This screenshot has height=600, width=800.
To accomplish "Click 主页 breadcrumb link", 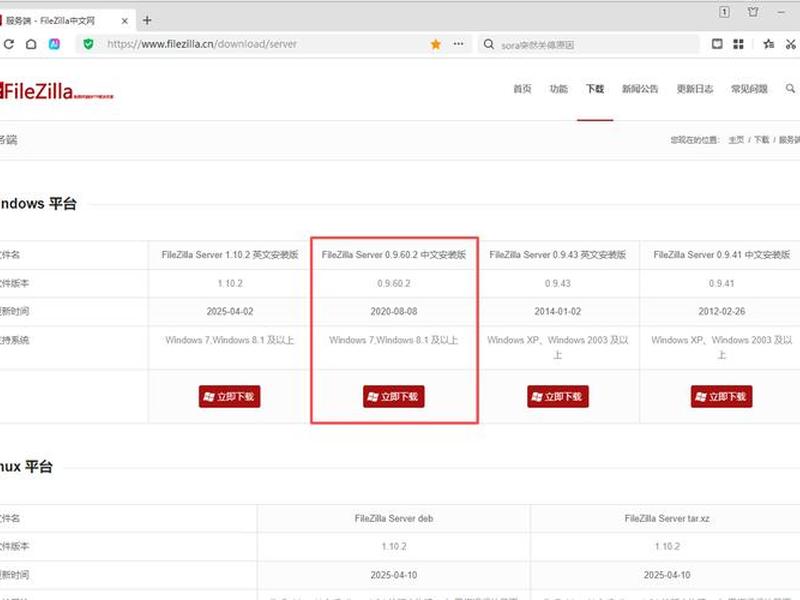I will [x=736, y=140].
